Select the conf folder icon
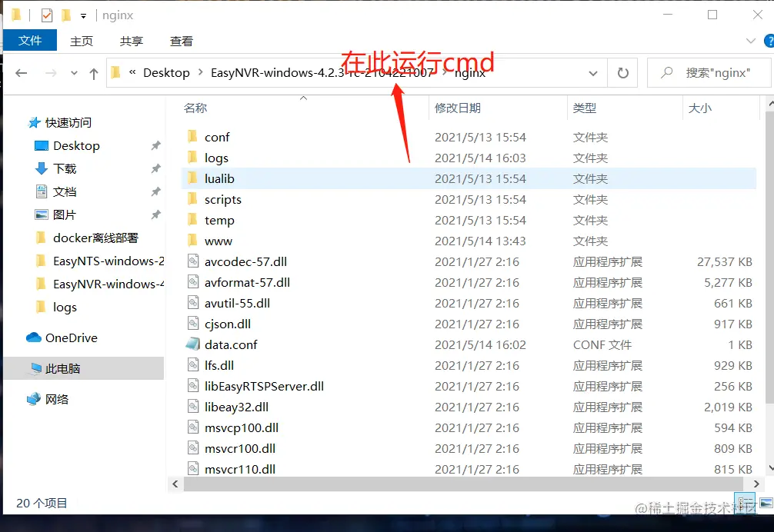The image size is (774, 532). [x=193, y=137]
